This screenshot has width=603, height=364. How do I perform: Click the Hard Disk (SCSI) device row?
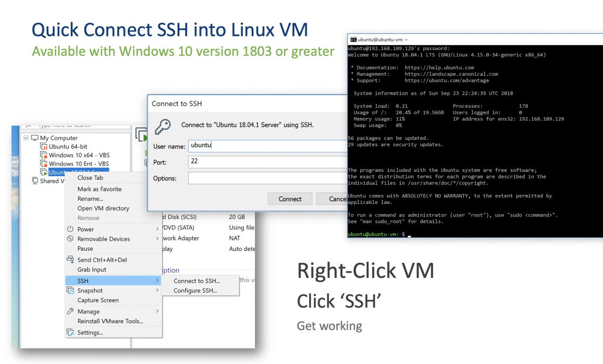tap(179, 217)
